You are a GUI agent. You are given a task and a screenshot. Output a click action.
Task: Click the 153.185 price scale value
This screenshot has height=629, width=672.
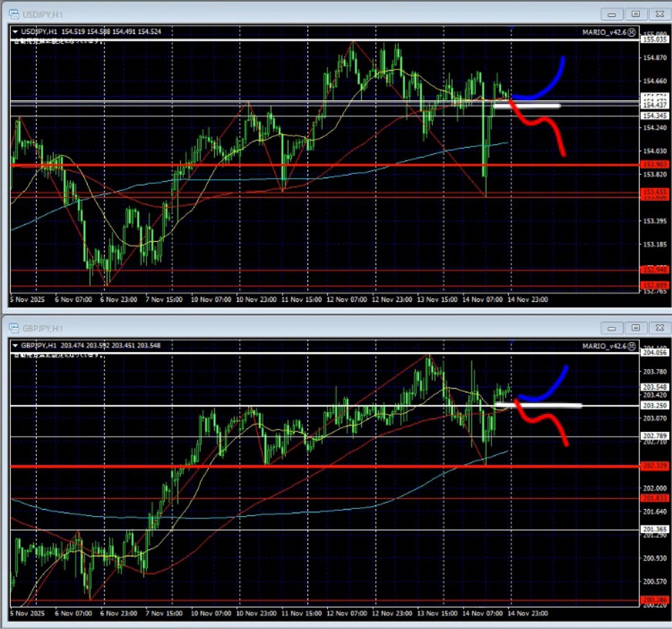coord(655,244)
